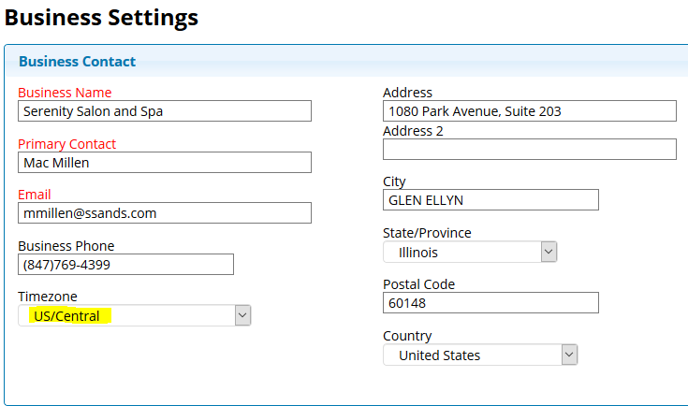Viewport: 688px width, 406px height.
Task: Click the Address 2 label
Action: click(x=413, y=131)
